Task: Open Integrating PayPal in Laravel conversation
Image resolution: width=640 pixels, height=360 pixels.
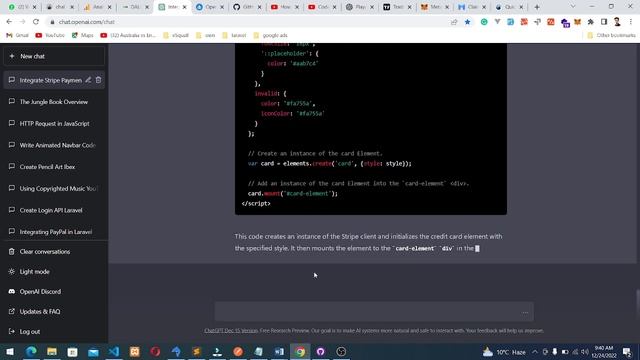Action: [54, 232]
